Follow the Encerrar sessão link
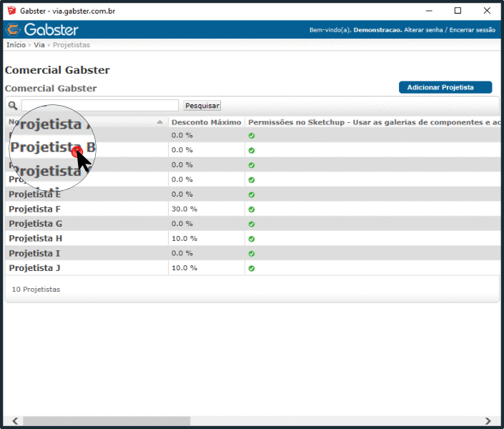 [472, 30]
